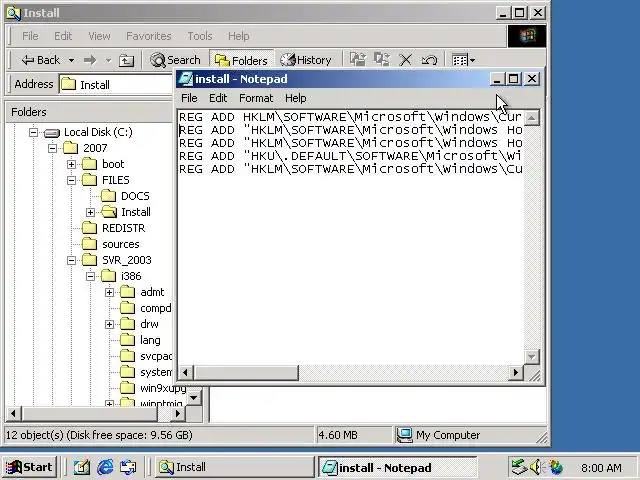The image size is (640, 480).
Task: Toggle the Folders pane button
Action: (x=241, y=60)
